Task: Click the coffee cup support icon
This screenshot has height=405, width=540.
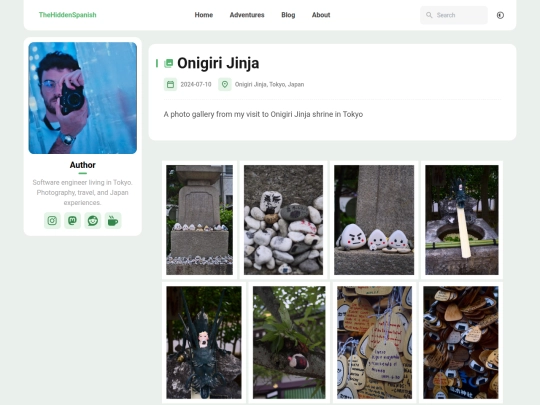Action: click(x=113, y=220)
